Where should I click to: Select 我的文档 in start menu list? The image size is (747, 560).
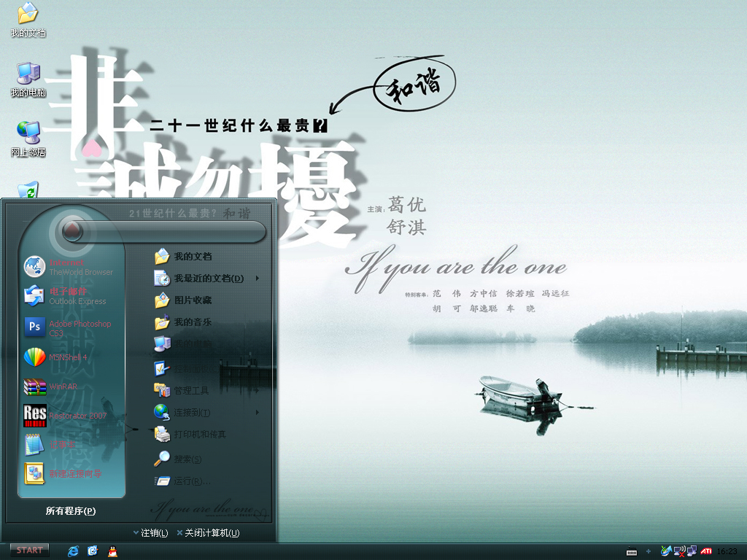tap(183, 257)
